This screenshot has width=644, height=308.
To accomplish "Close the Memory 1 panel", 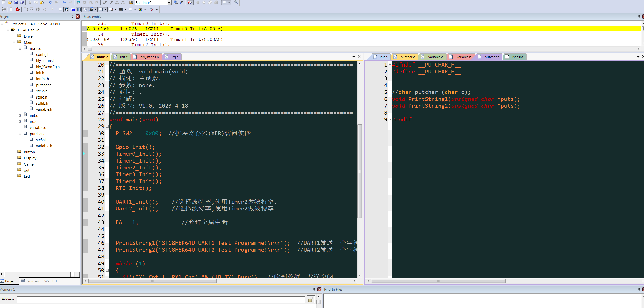I will pyautogui.click(x=319, y=289).
